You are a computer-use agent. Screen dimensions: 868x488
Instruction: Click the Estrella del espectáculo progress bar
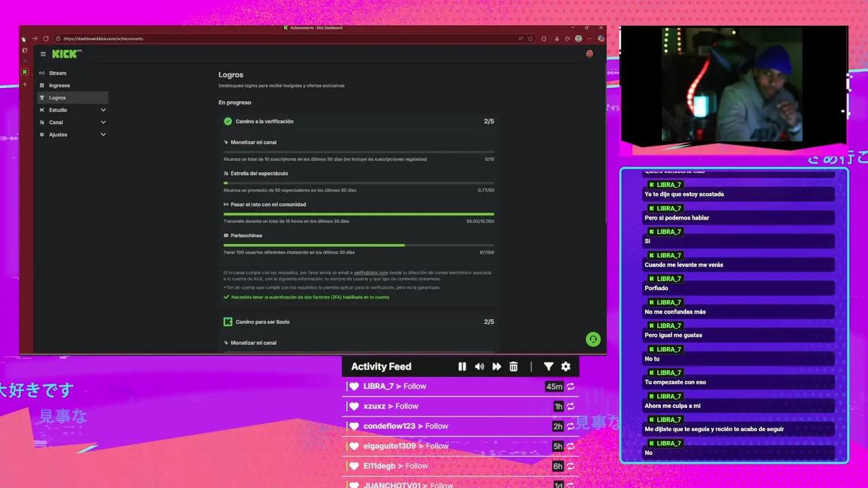click(359, 183)
